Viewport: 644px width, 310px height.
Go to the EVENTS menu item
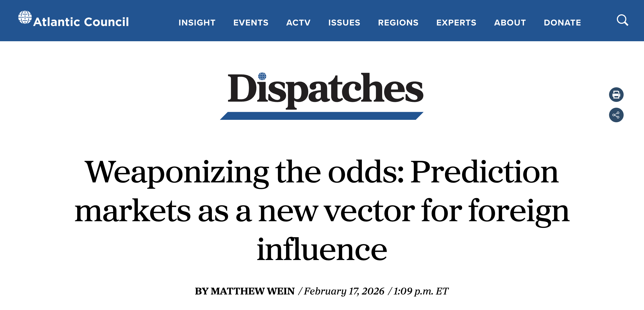[x=251, y=23]
